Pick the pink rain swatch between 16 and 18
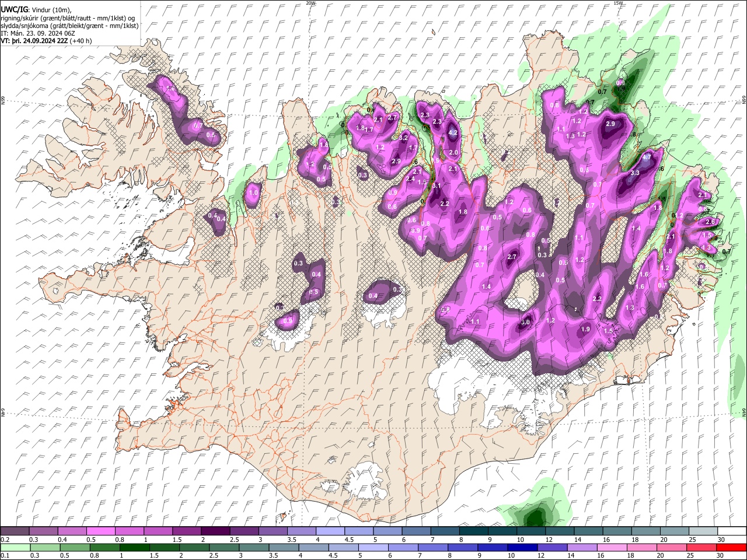This screenshot has width=747, height=560. 612,547
